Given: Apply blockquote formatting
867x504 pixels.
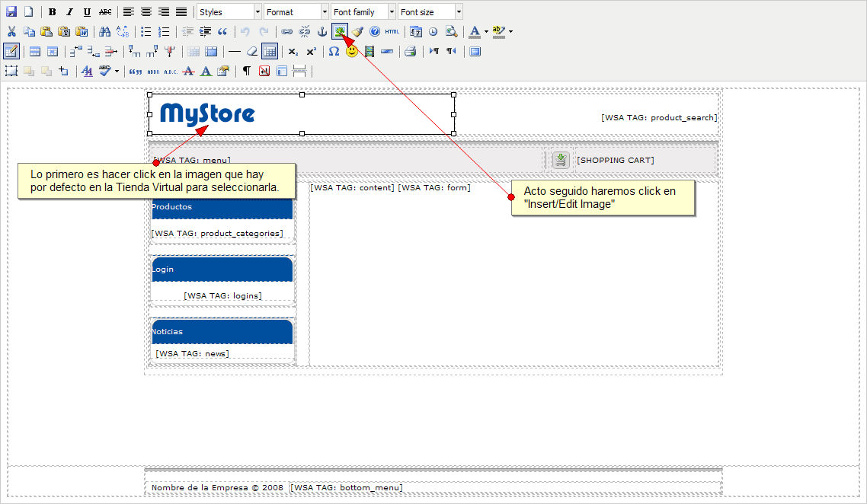Looking at the screenshot, I should tap(222, 31).
